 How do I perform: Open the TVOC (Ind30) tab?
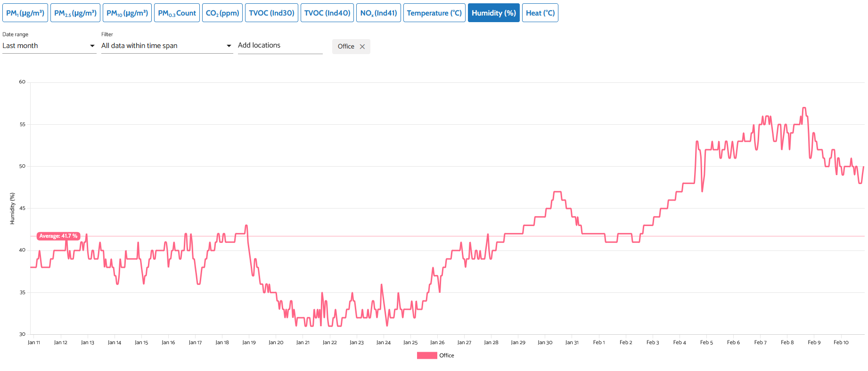click(x=271, y=13)
